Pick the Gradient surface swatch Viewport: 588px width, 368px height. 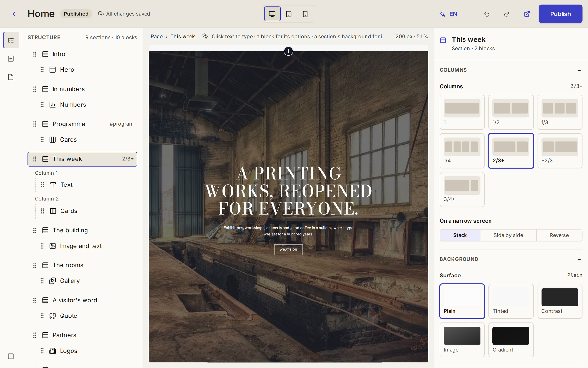(x=511, y=340)
